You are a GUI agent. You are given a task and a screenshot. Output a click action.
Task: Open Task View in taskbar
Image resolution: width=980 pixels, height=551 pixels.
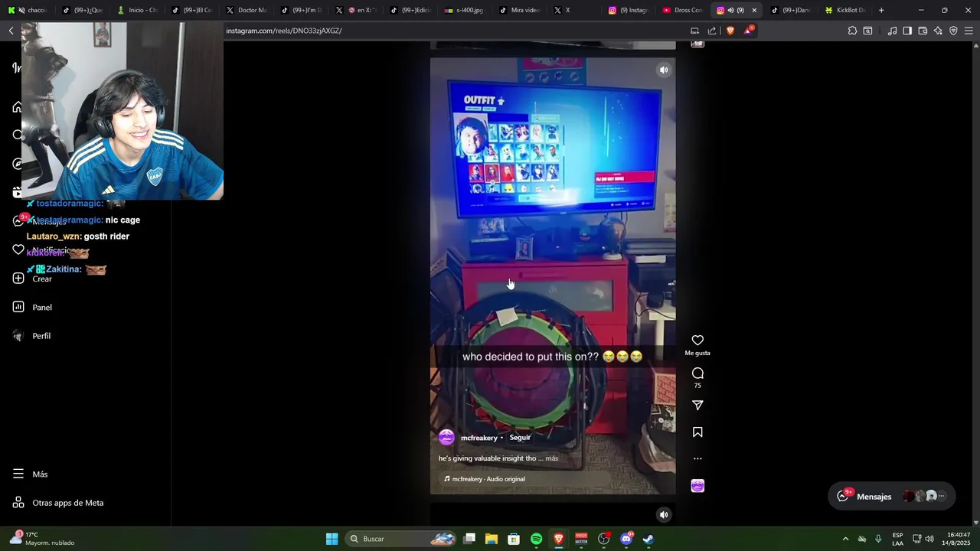coord(469,539)
